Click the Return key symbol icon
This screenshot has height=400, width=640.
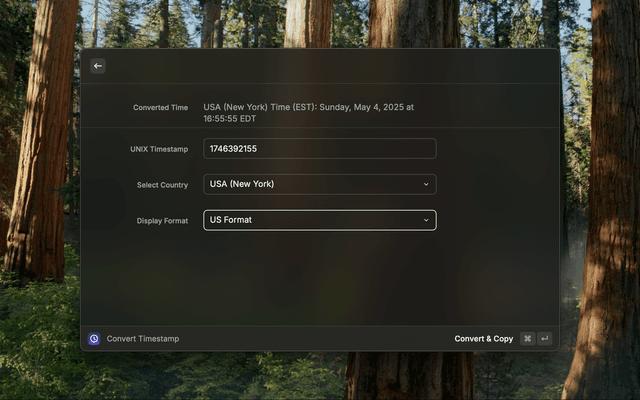(545, 339)
